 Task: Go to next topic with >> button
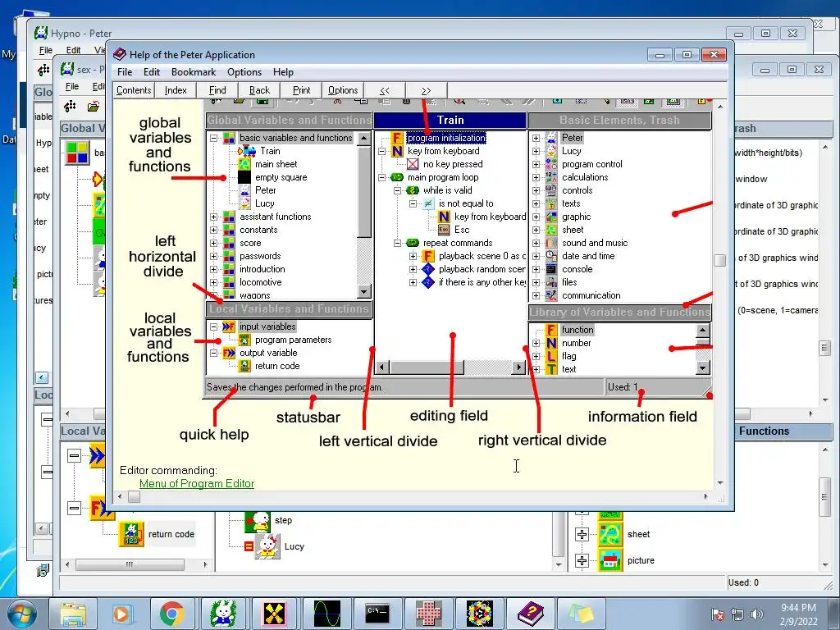(x=427, y=90)
